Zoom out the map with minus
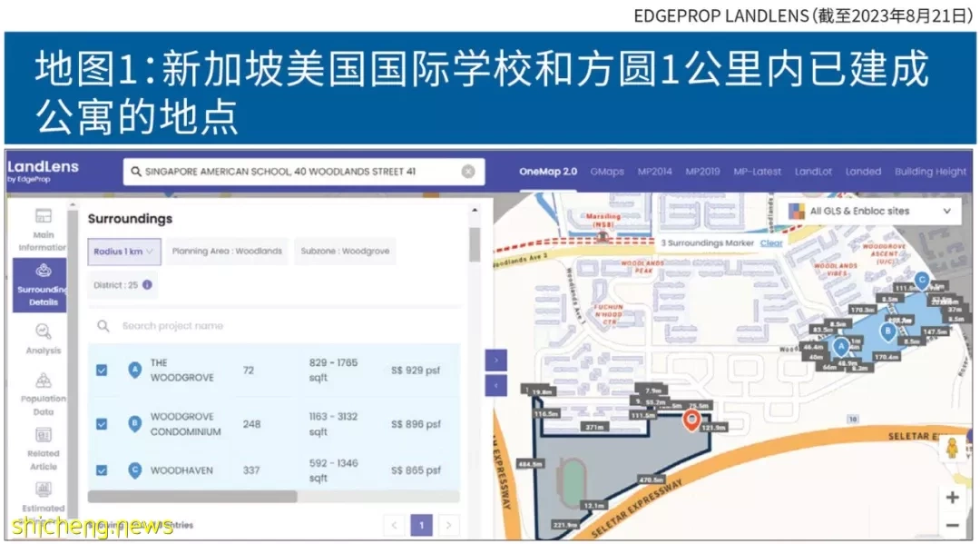 952,525
